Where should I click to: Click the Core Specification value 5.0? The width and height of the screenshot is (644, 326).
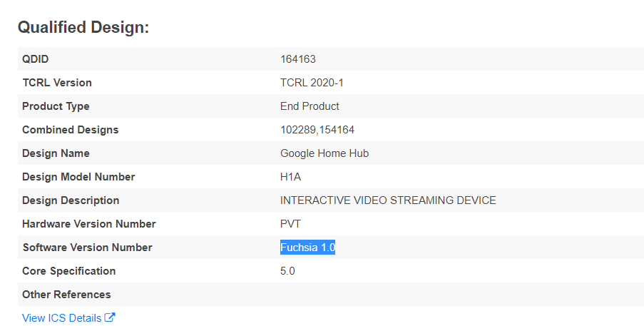point(287,271)
